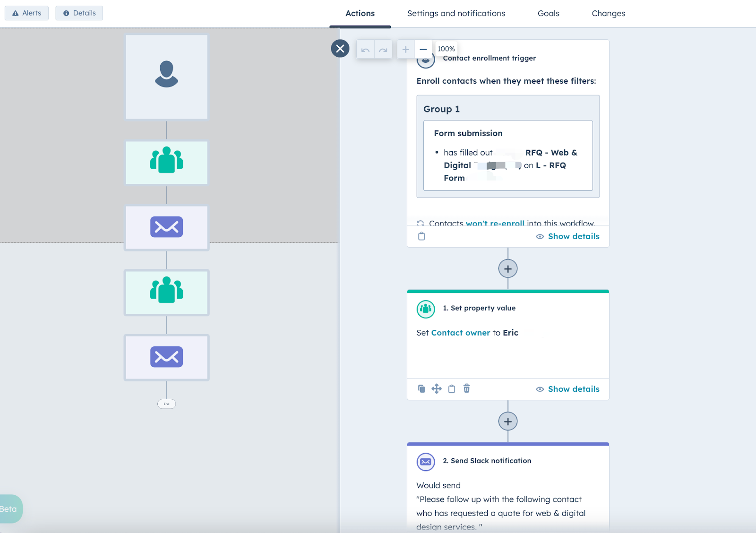Click the undo arrow icon

[x=365, y=49]
